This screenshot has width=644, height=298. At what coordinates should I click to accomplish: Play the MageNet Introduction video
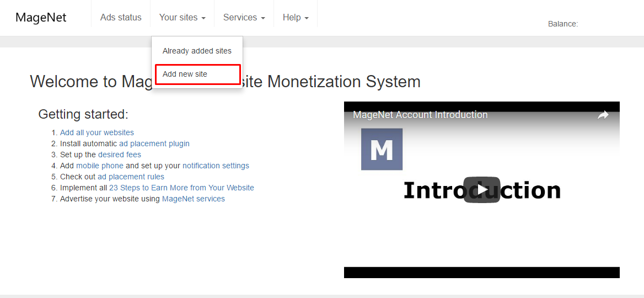coord(482,190)
